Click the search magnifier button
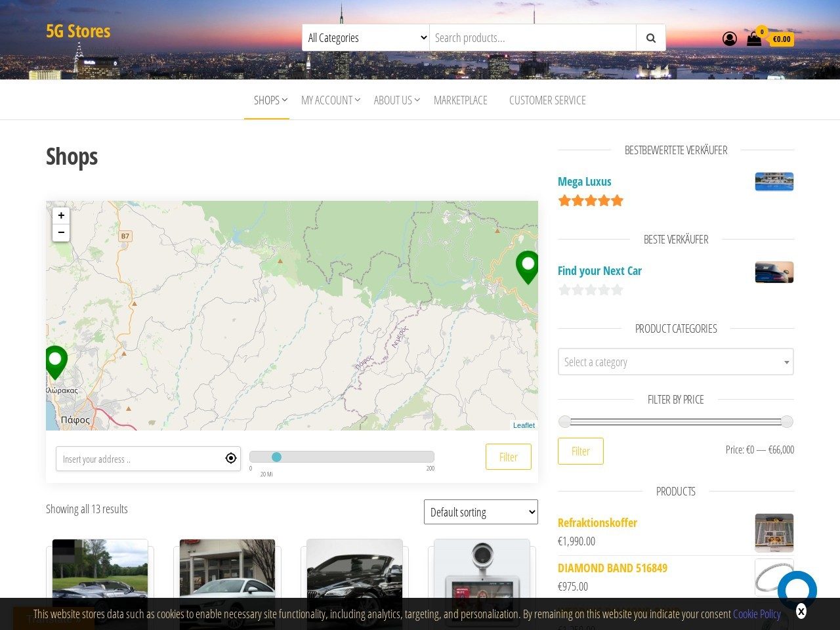The image size is (840, 630). [650, 38]
